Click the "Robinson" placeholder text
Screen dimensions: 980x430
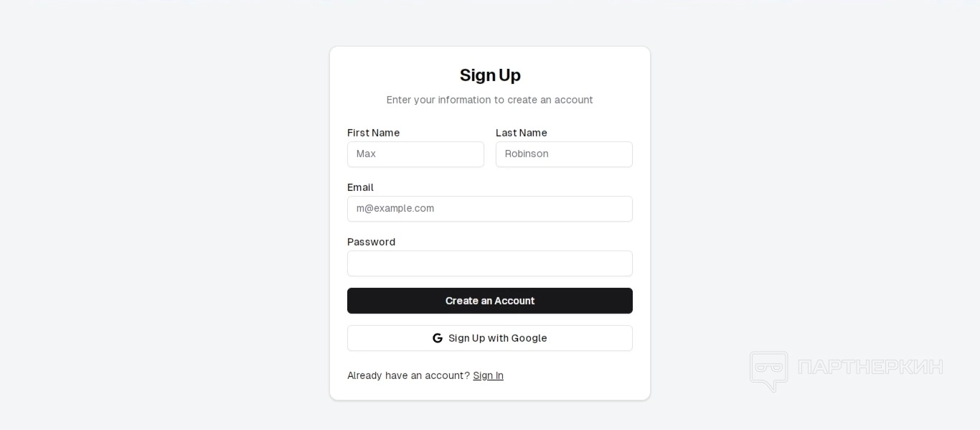coord(527,154)
